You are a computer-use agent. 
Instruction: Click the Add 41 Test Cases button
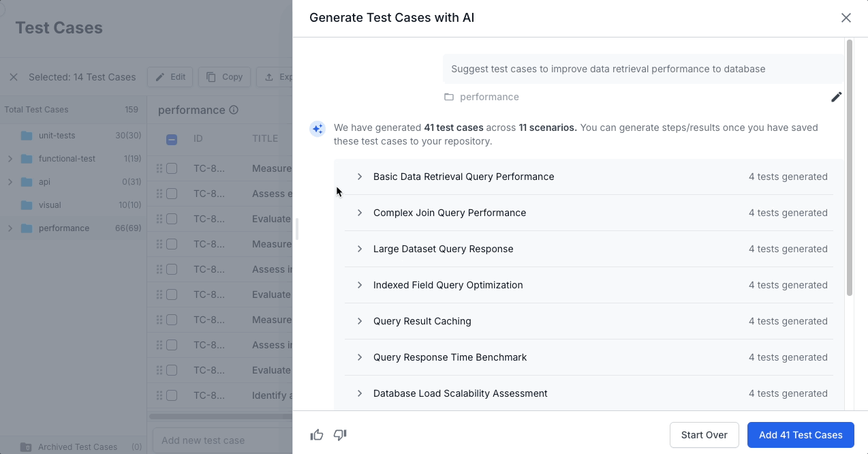801,435
